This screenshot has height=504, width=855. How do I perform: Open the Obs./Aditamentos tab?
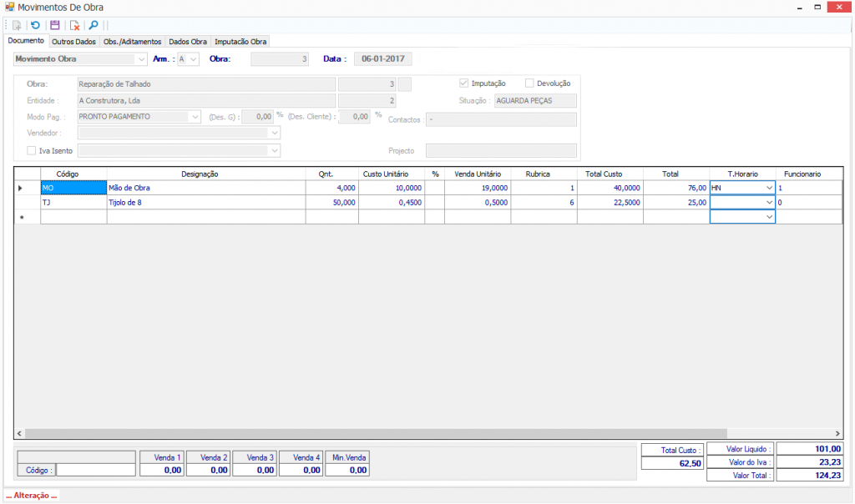click(x=132, y=42)
